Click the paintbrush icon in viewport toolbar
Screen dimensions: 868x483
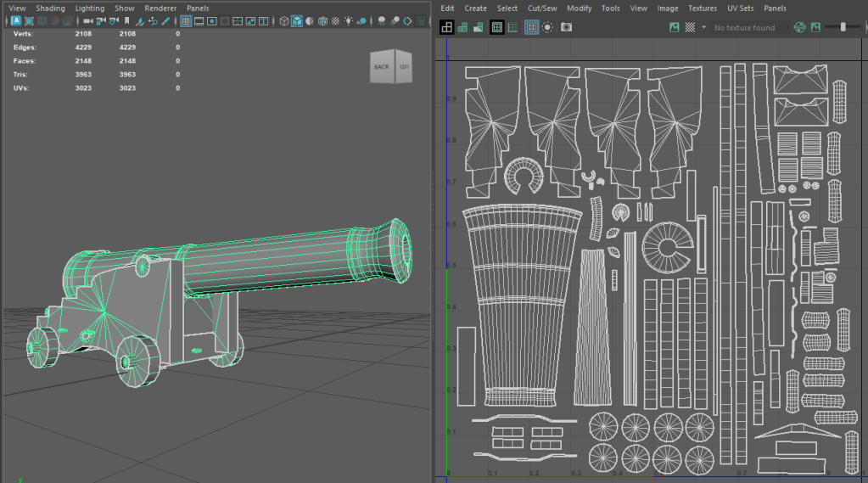pos(165,21)
